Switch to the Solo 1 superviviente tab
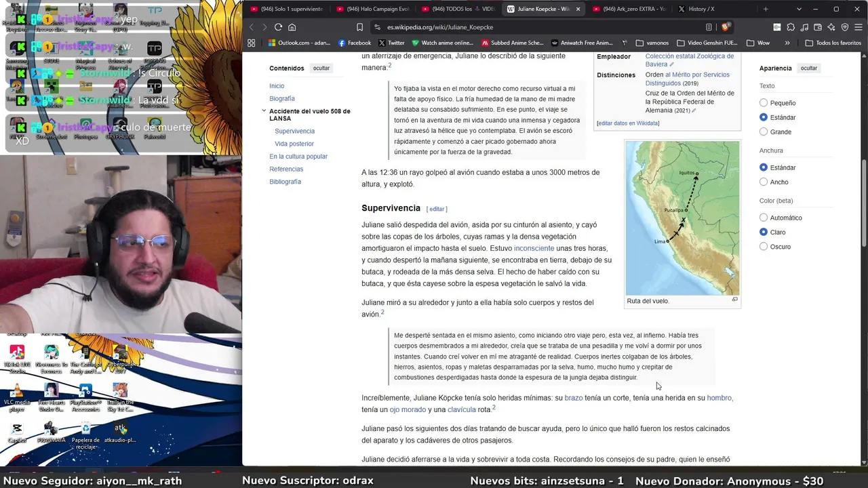 (286, 9)
